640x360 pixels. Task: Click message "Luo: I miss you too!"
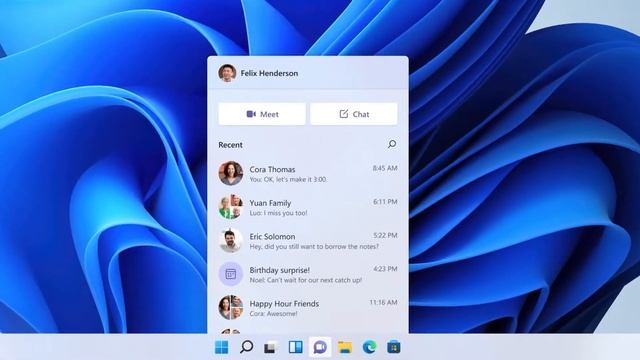pos(278,213)
